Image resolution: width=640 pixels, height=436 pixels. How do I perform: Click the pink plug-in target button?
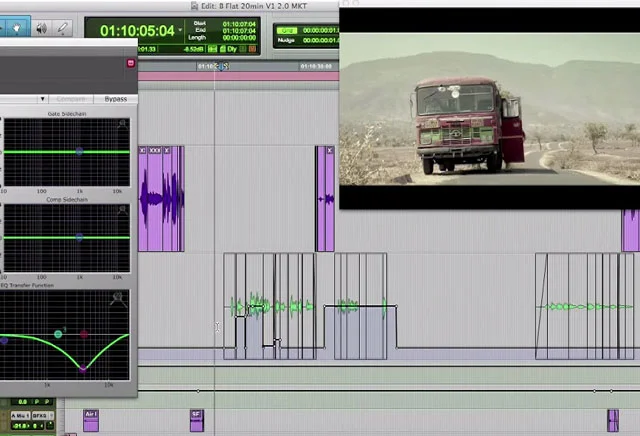point(131,63)
